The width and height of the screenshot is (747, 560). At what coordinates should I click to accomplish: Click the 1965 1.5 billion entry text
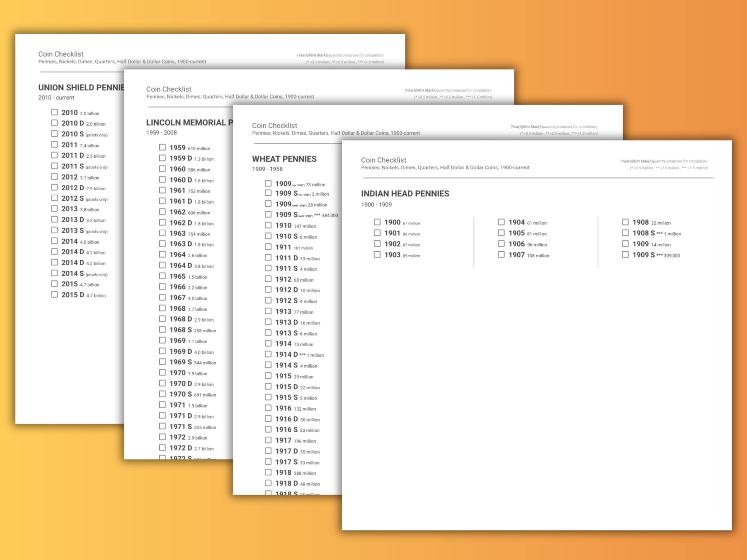188,277
